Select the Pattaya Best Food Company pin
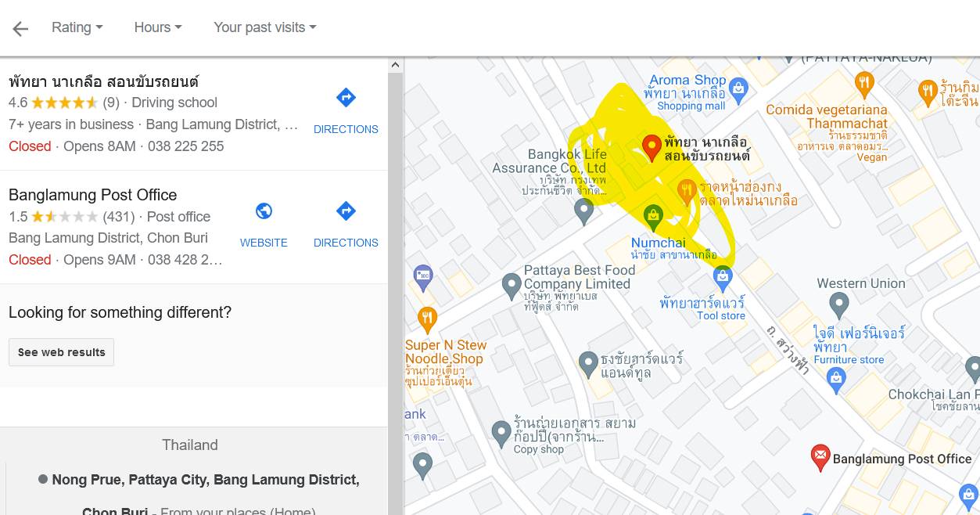Screen dimensions: 980x515 point(512,286)
